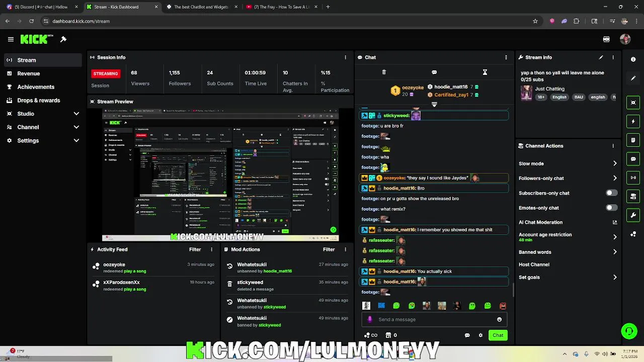Switch to best ChatBot and Widgets tab
Viewport: 644px width, 362px height.
tap(201, 7)
